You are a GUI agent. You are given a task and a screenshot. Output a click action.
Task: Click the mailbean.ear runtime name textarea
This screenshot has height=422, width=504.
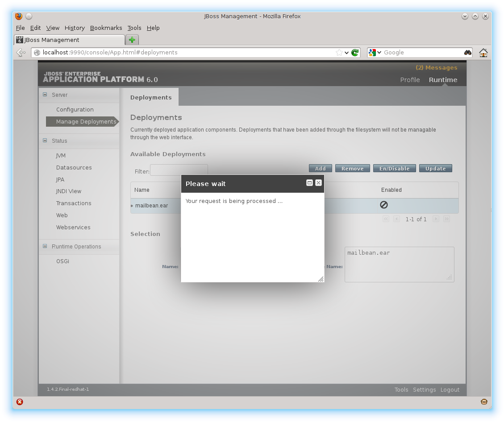pyautogui.click(x=399, y=265)
